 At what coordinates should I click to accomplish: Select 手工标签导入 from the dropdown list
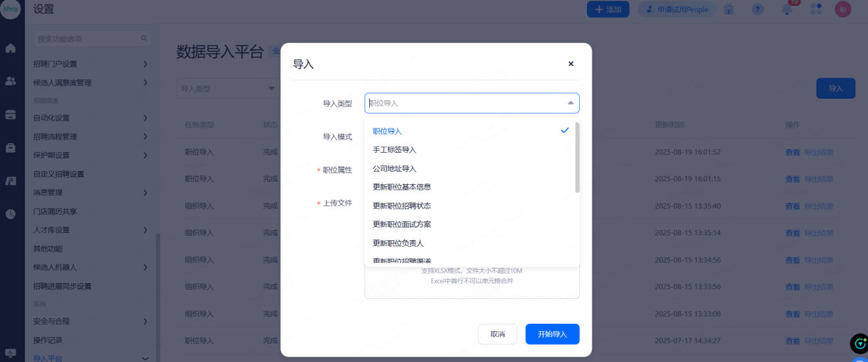[x=394, y=150]
